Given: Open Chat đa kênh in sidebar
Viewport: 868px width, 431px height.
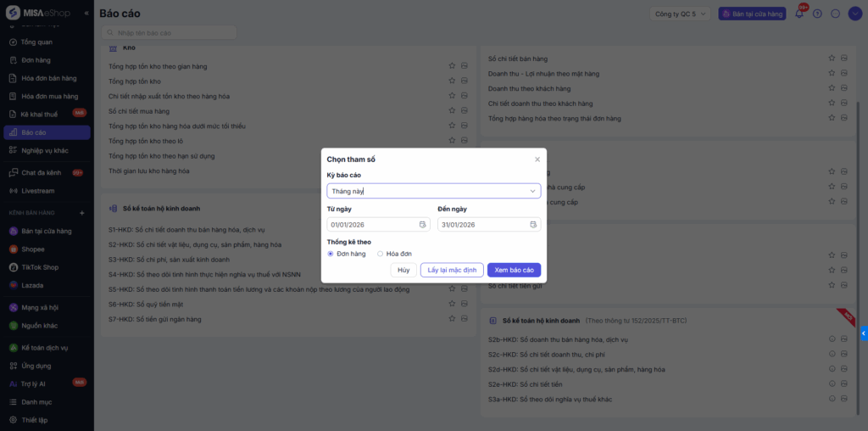Looking at the screenshot, I should point(47,173).
